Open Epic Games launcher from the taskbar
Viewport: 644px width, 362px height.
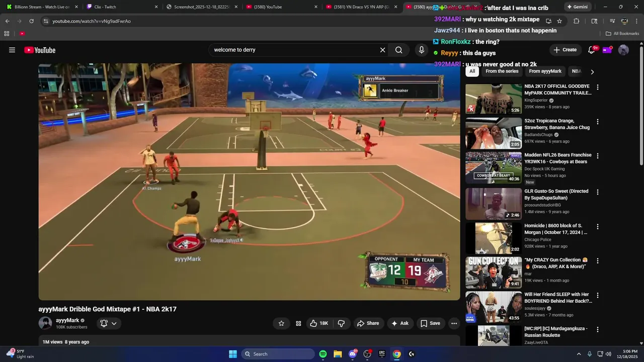[382, 354]
